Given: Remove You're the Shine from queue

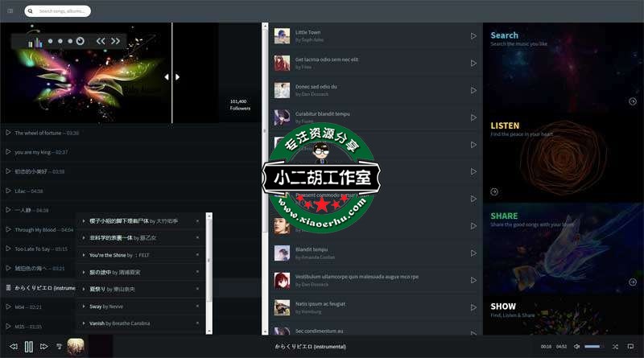Looking at the screenshot, I should (197, 255).
